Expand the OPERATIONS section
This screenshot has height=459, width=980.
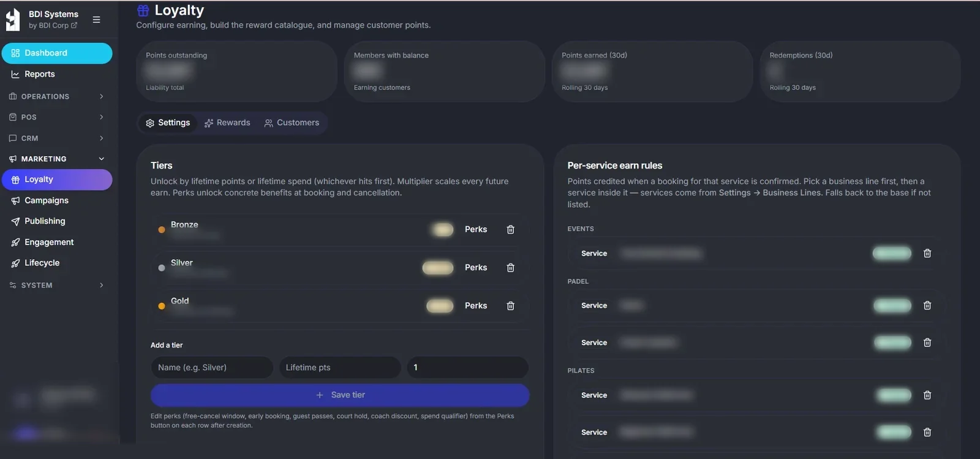57,96
